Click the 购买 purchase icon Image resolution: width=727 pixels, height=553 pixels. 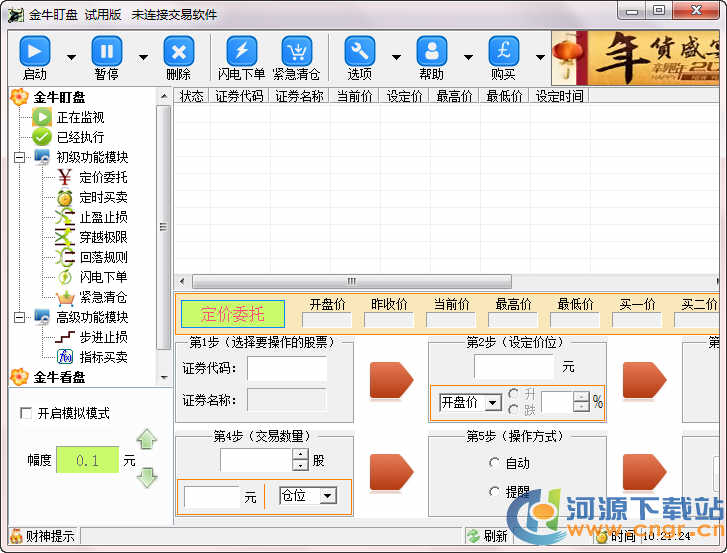click(x=504, y=51)
